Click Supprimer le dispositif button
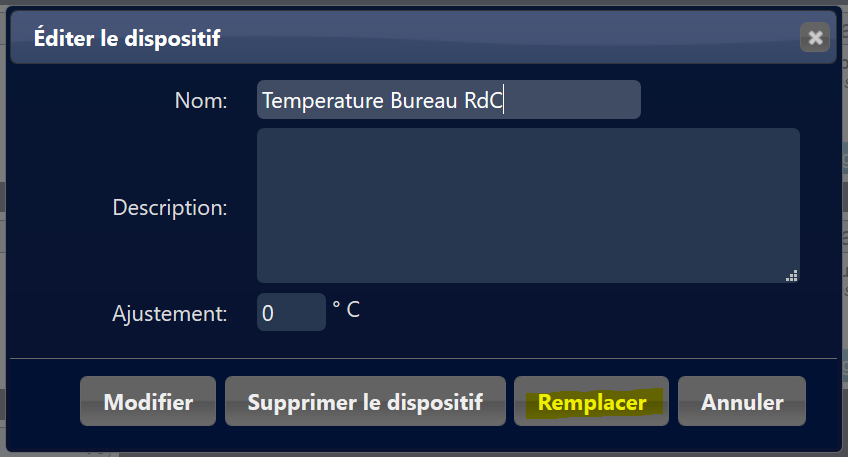Image resolution: width=848 pixels, height=457 pixels. pos(365,402)
